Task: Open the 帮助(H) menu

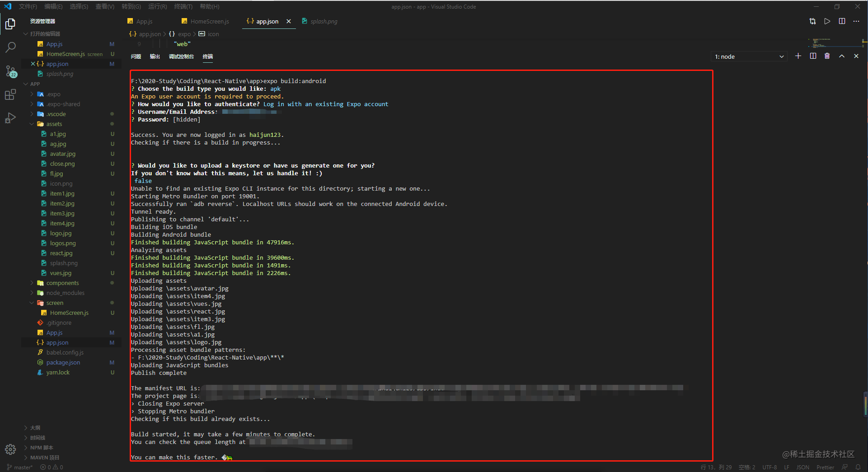Action: tap(210, 7)
